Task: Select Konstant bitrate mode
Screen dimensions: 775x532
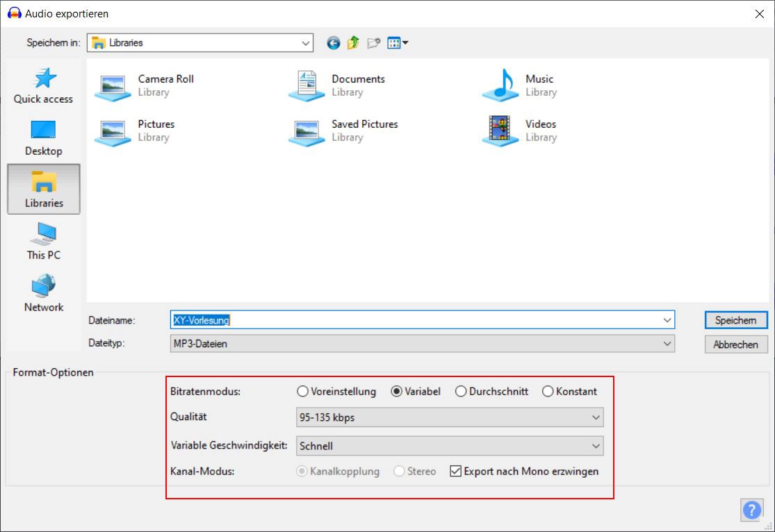Action: (548, 392)
